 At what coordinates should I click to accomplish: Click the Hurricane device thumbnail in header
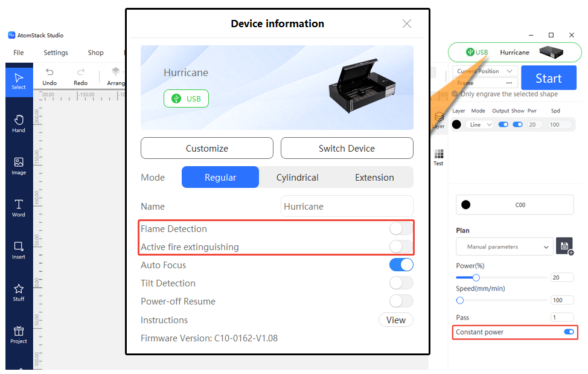click(x=551, y=53)
